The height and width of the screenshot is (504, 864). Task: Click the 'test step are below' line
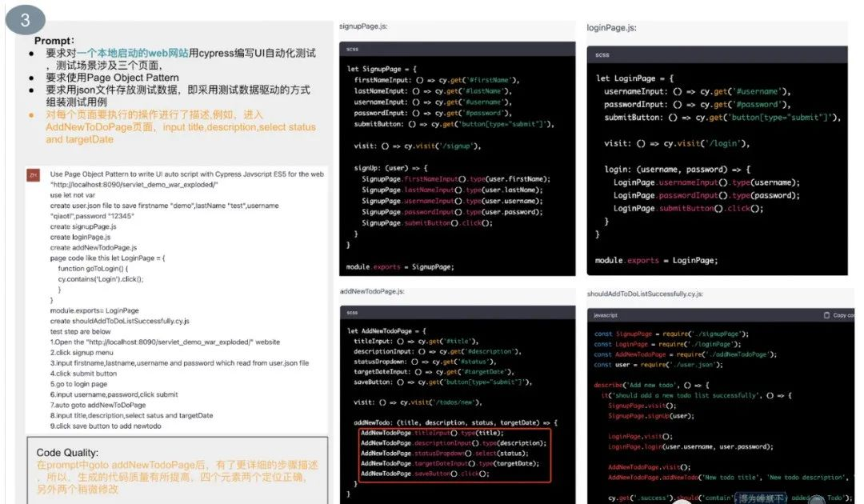tap(81, 331)
